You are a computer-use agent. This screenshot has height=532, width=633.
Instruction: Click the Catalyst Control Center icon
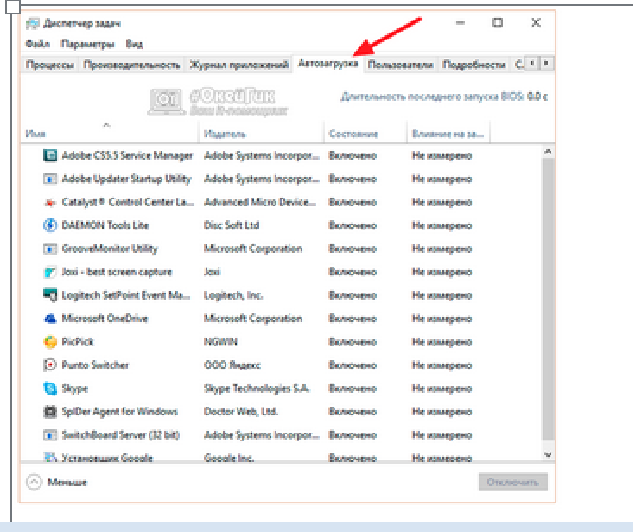coord(50,202)
